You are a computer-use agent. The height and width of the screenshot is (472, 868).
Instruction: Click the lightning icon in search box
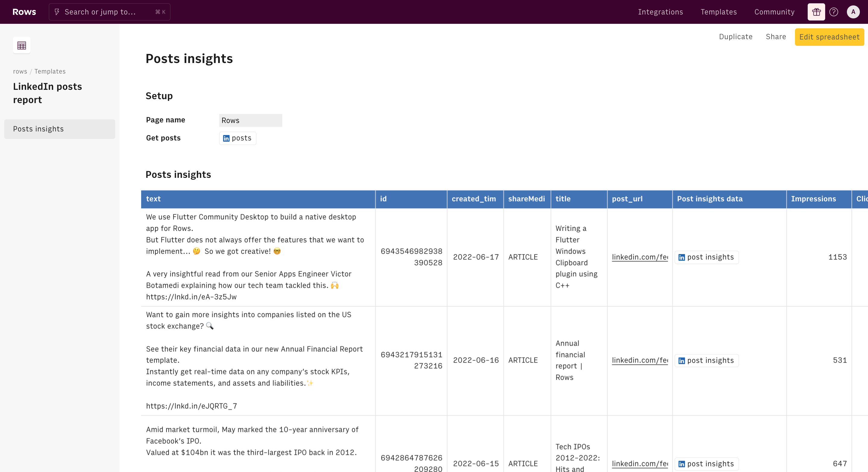57,12
